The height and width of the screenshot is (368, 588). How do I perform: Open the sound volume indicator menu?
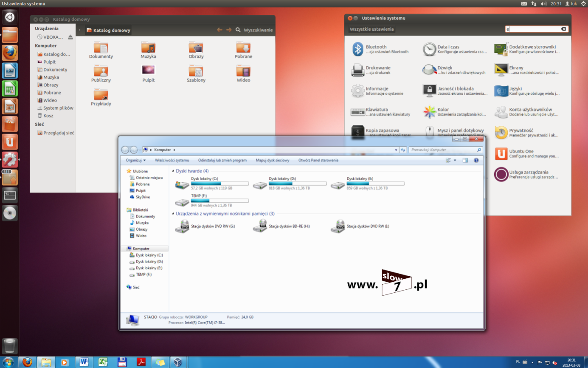[x=544, y=3]
